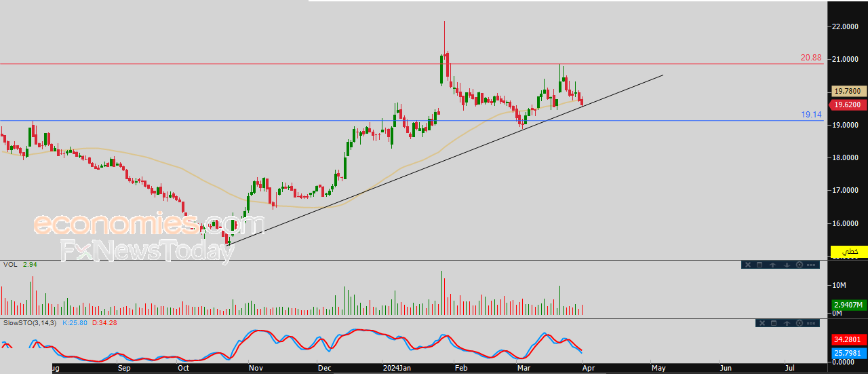Image resolution: width=868 pixels, height=374 pixels.
Task: Click the current price tag 19.6200
Action: pyautogui.click(x=848, y=105)
